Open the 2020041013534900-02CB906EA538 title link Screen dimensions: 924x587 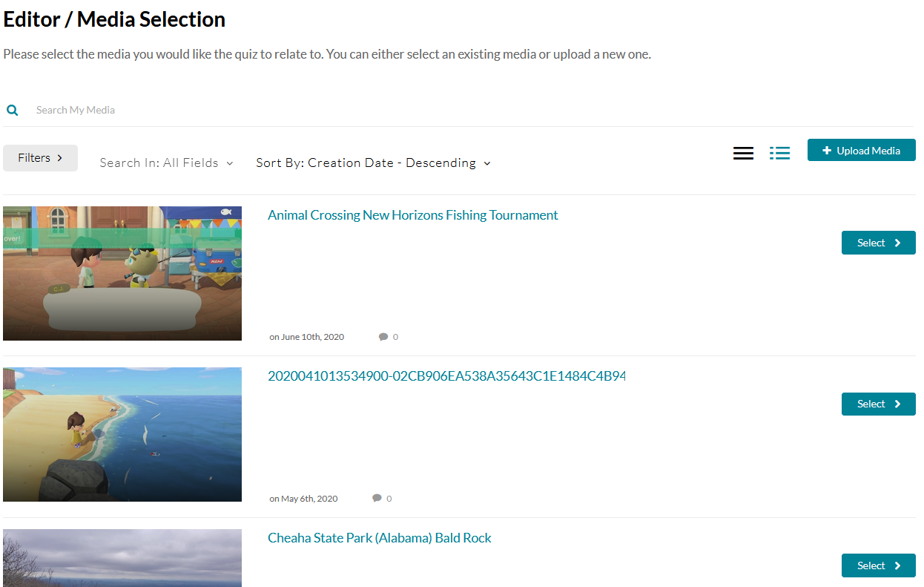point(446,376)
